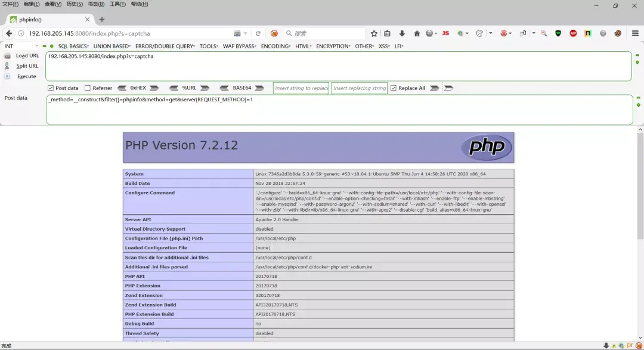
Task: Go to the home page icon
Action: [x=417, y=33]
